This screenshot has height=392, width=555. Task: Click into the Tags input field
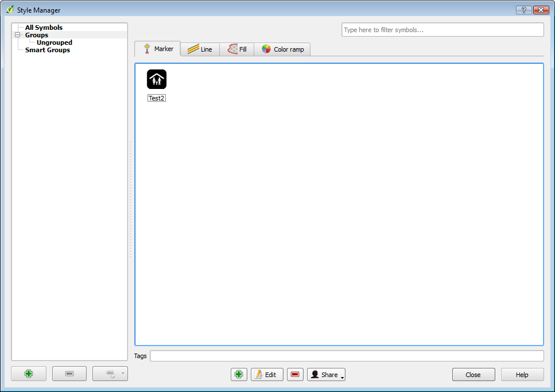click(x=347, y=356)
